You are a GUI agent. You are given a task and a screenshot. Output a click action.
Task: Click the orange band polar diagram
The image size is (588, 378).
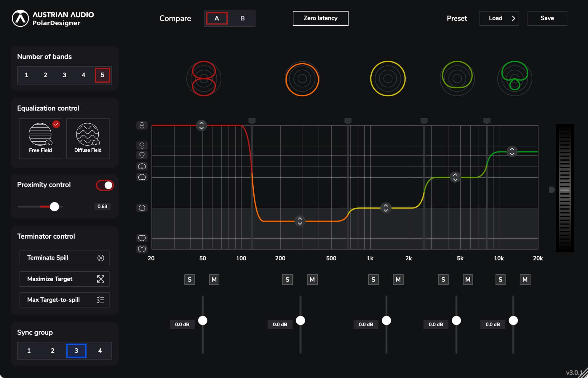point(302,79)
